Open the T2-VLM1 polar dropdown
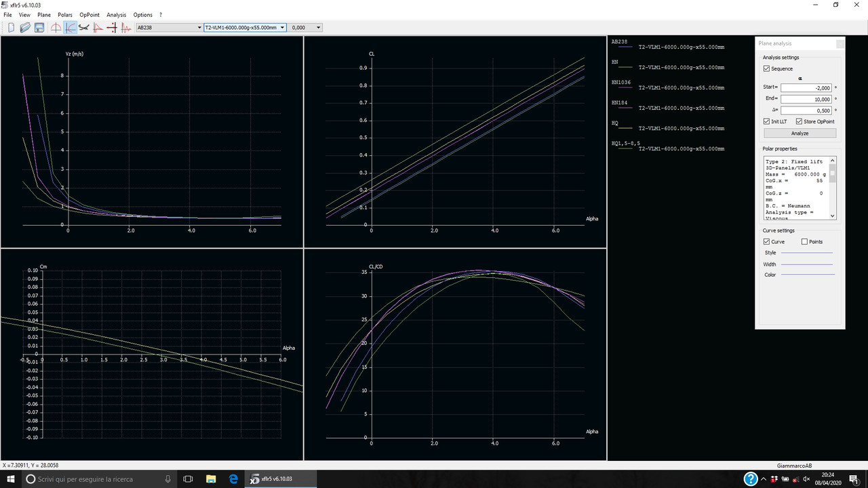 (x=245, y=28)
